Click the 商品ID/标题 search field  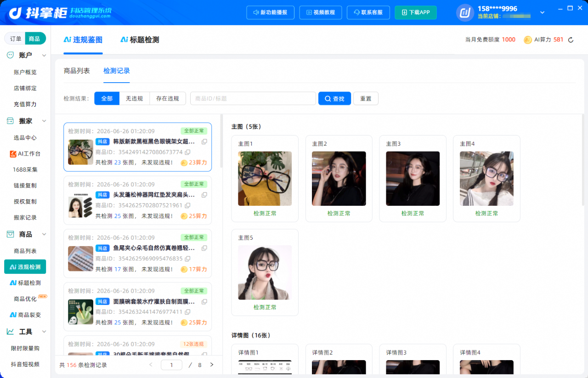click(253, 98)
